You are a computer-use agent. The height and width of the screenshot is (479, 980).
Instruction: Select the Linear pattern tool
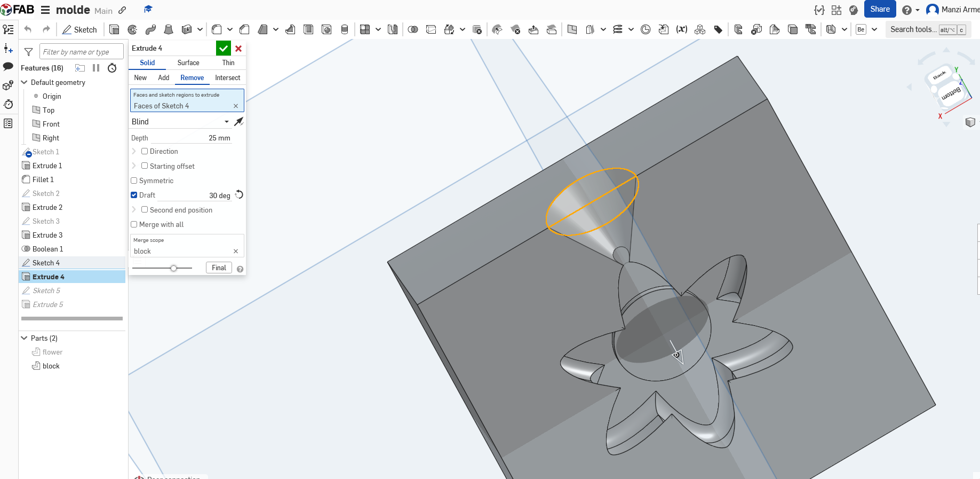(x=365, y=29)
